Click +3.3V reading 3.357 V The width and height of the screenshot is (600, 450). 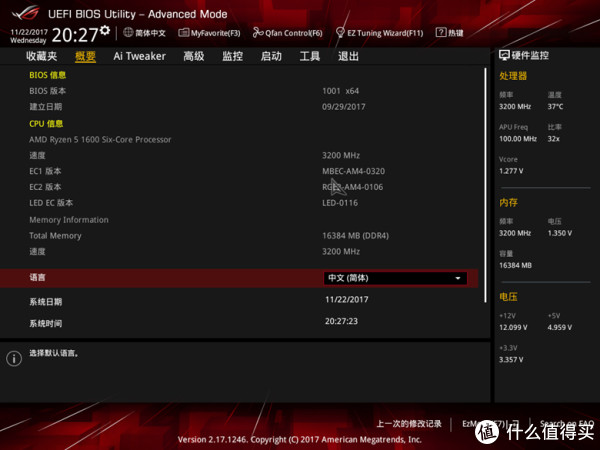point(511,359)
